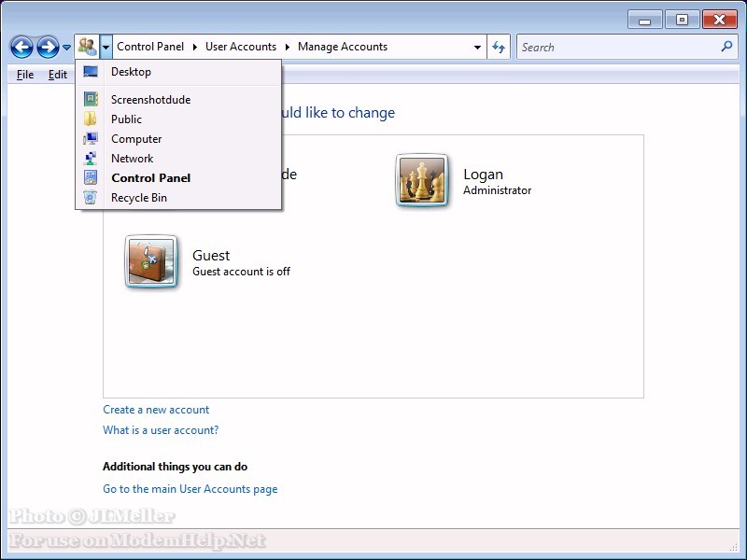Click the Desktop icon in dropdown list
Screen dimensions: 747x560
coord(91,72)
